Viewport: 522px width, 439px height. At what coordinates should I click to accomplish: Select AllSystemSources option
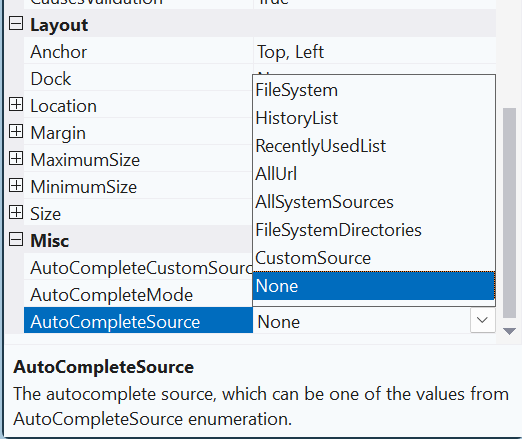374,202
